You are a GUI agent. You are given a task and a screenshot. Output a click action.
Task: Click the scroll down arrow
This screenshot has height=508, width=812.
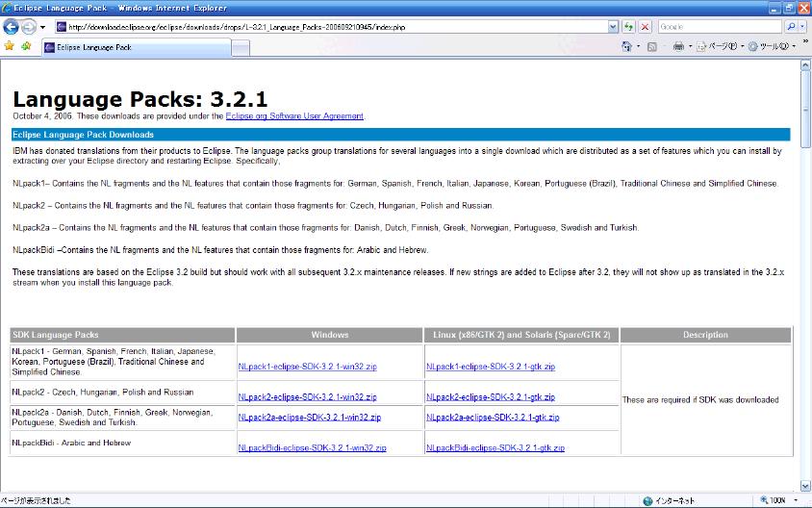click(x=805, y=486)
